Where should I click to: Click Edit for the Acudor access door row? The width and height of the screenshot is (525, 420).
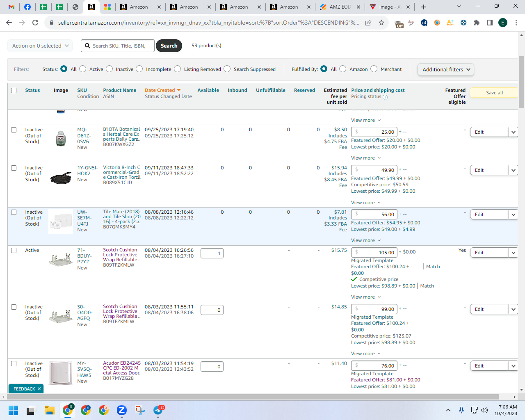point(489,366)
